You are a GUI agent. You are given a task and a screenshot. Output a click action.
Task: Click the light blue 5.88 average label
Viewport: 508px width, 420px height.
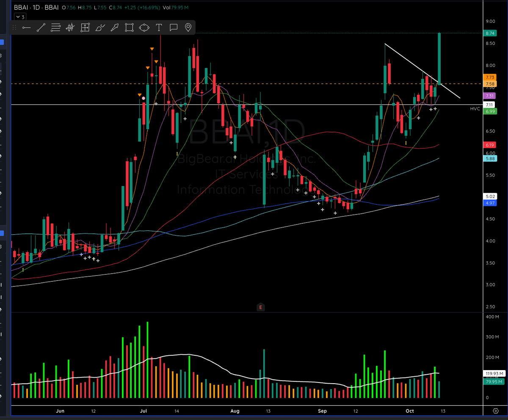coord(490,158)
